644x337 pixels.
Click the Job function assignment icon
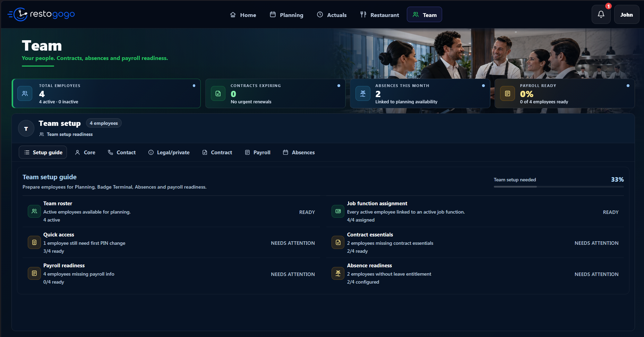[x=338, y=211]
